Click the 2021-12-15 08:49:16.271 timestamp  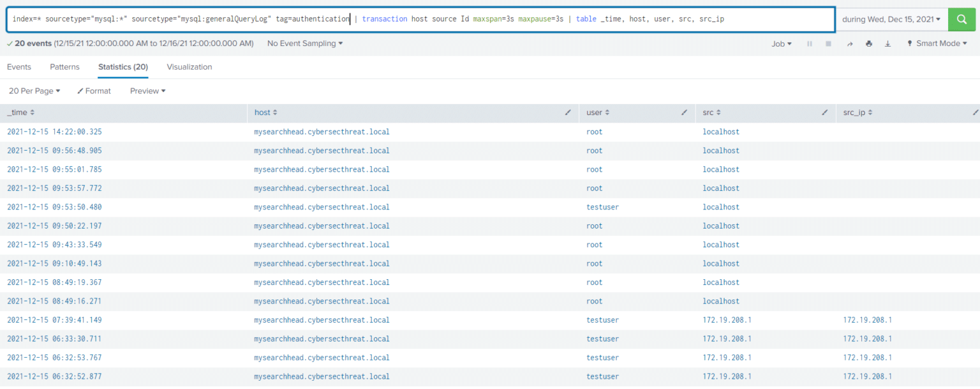pos(54,301)
